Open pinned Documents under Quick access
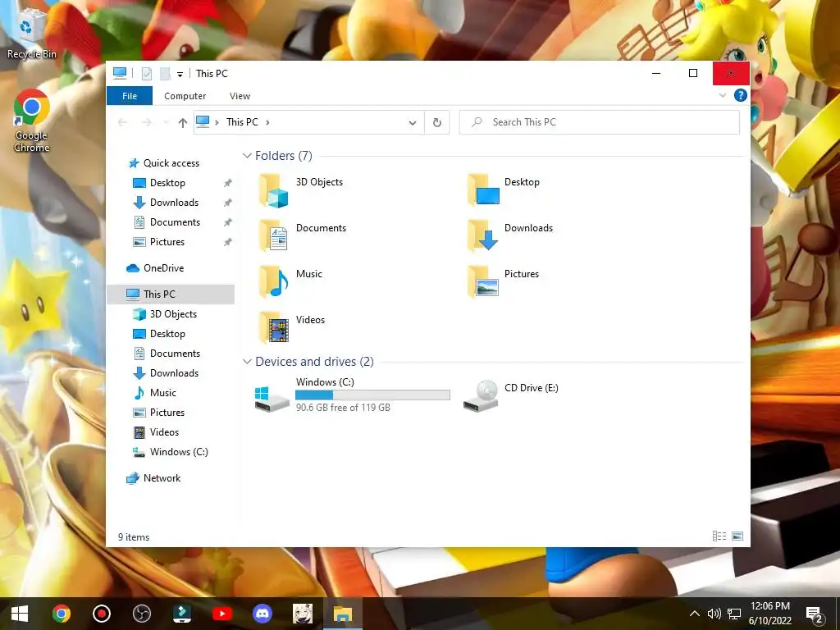840x630 pixels. click(x=167, y=222)
